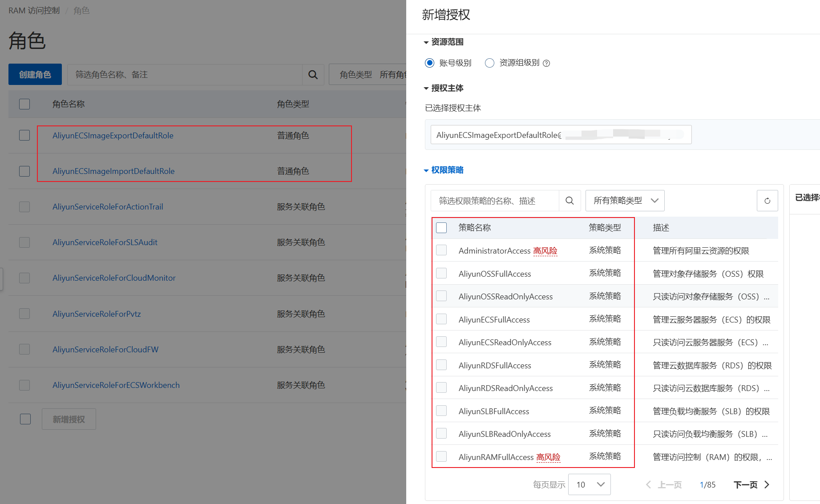820x504 pixels.
Task: Check the AliyunECSFullAccess policy checkbox
Action: click(441, 319)
